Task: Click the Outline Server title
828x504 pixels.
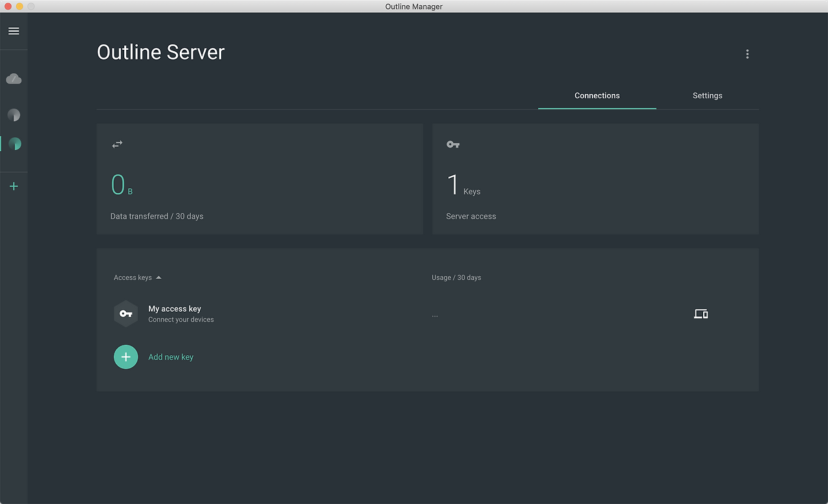Action: [x=160, y=52]
